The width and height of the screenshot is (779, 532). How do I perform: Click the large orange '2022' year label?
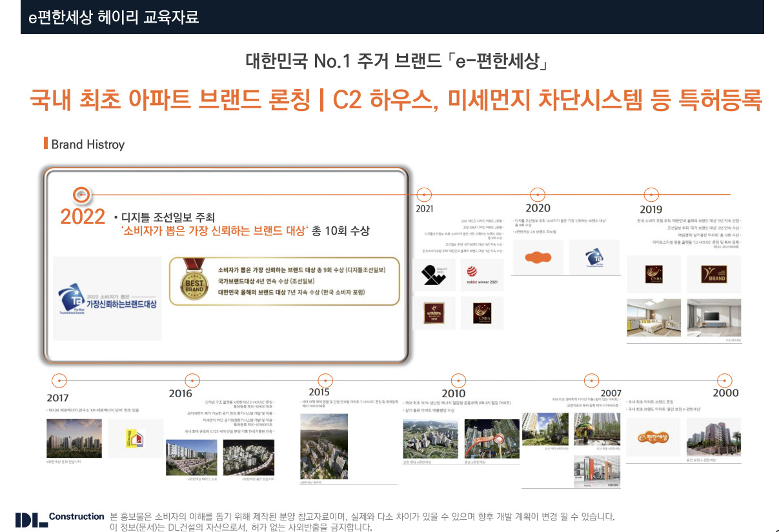pyautogui.click(x=83, y=217)
